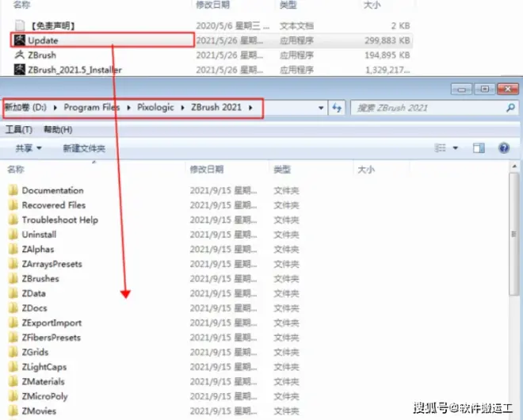Sort by 类型 column in upper window
Viewport: 523px width, 420px height.
288,5
